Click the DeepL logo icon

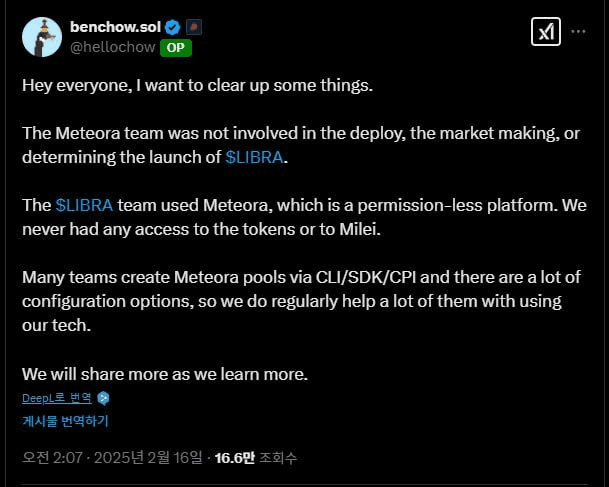pos(103,398)
